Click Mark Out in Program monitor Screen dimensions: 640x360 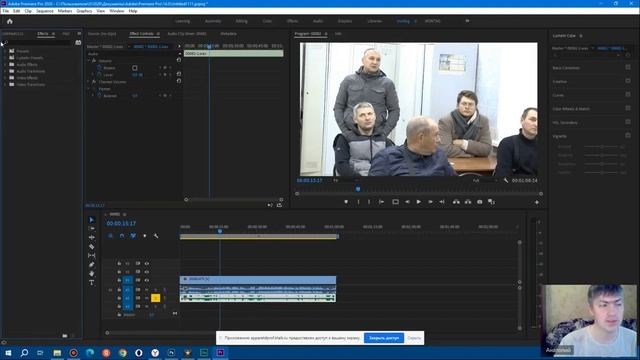[369, 202]
